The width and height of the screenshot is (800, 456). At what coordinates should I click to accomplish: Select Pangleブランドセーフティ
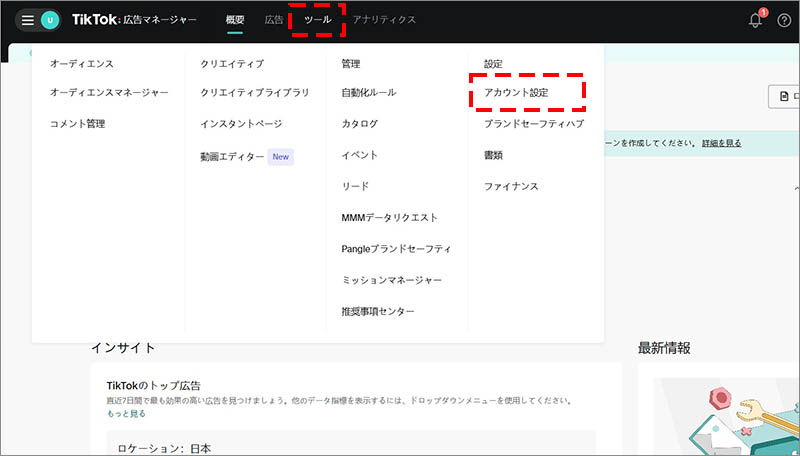(x=396, y=248)
